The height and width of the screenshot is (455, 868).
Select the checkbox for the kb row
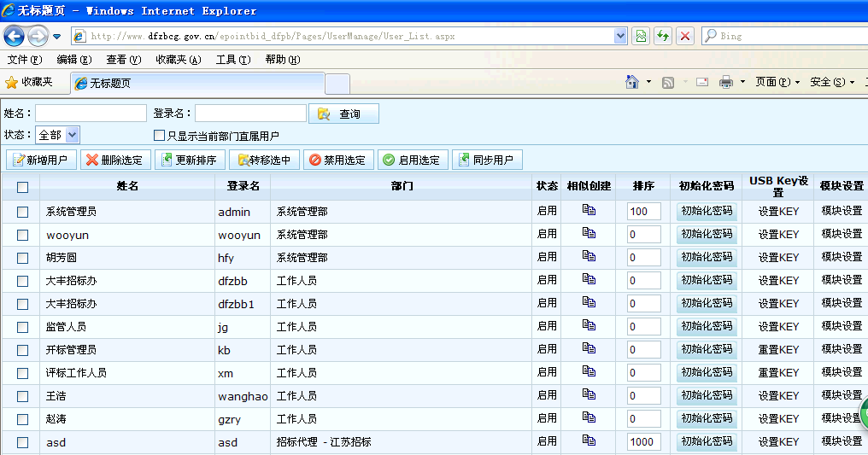(22, 350)
